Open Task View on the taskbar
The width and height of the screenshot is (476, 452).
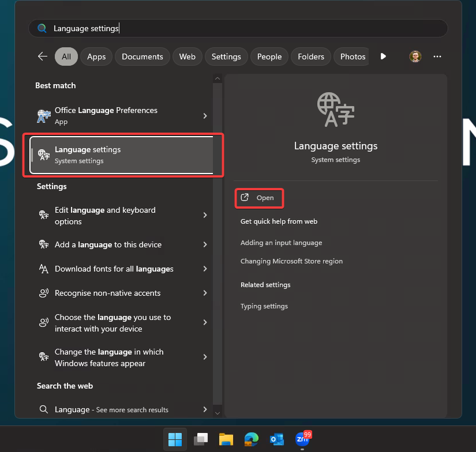click(200, 439)
